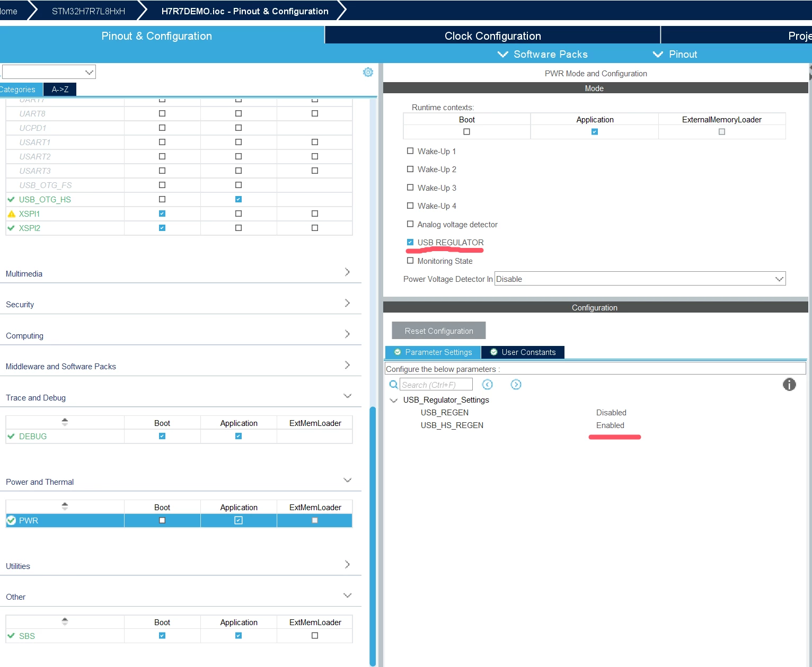Open Power Voltage Detector In dropdown
The height and width of the screenshot is (667, 812).
(640, 279)
